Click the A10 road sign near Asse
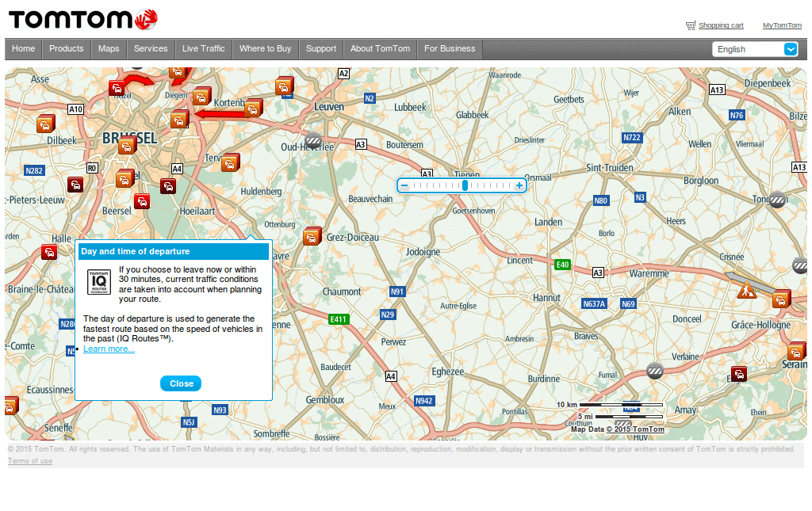Screen dimensions: 812x511 (75, 109)
